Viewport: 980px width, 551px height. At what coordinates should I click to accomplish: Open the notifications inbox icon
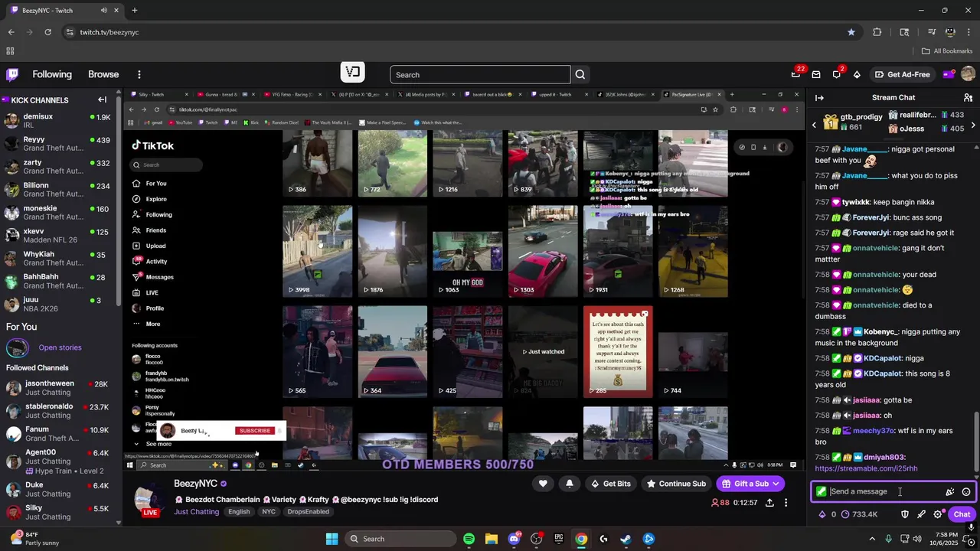[x=816, y=74]
